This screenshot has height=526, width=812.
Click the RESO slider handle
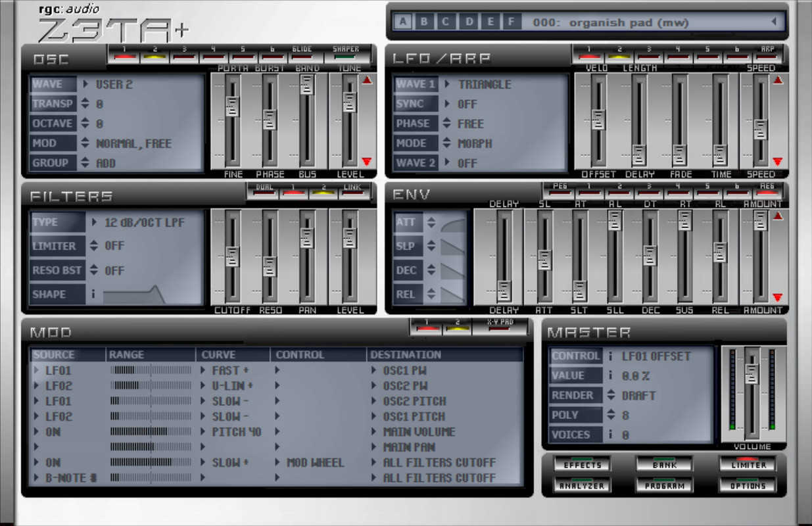tap(270, 266)
